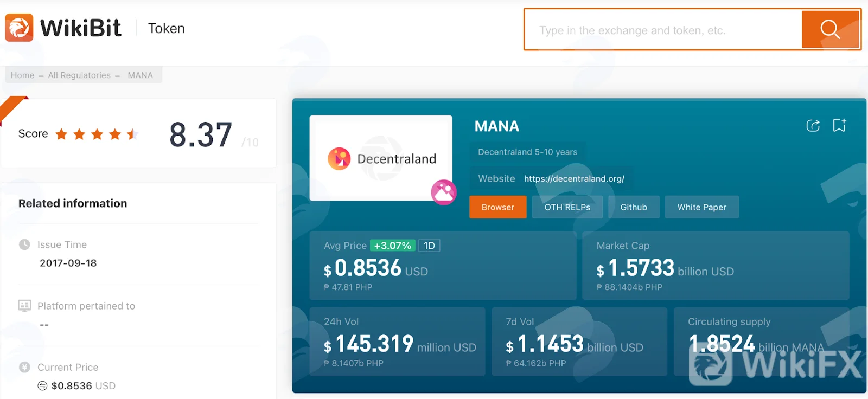Click the 1.1453 billion USD 7d volume

(575, 344)
